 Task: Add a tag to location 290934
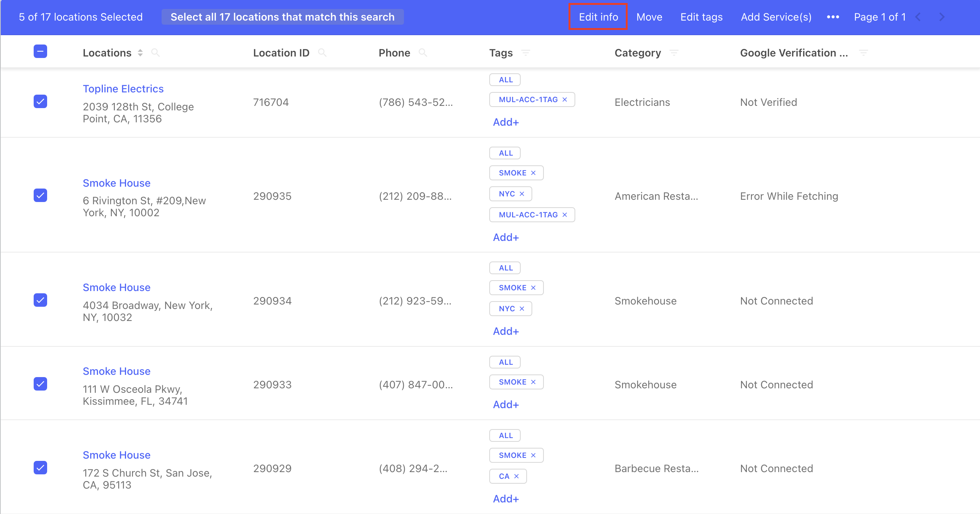point(506,331)
